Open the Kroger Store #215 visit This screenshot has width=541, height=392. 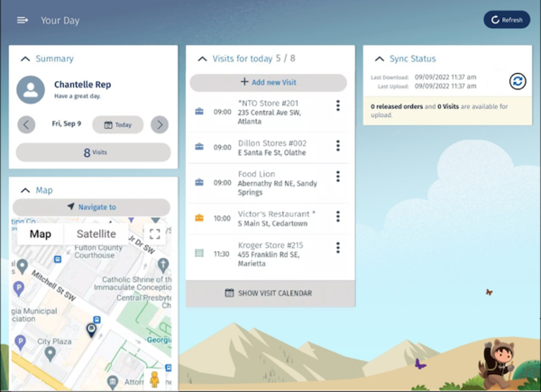(x=268, y=254)
